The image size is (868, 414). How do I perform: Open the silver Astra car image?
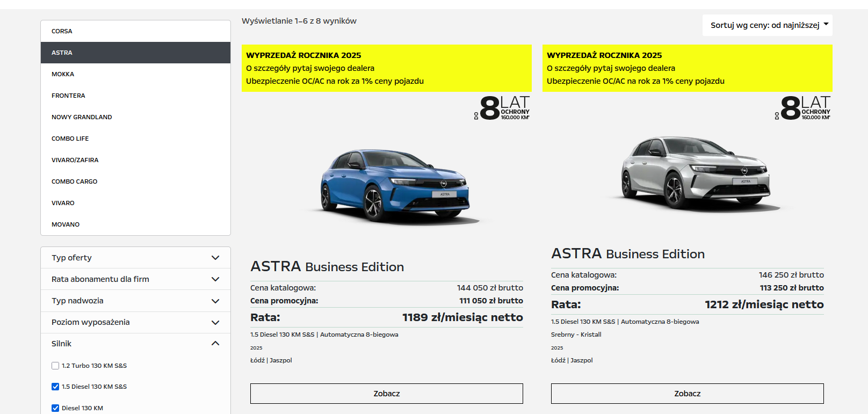coord(696,173)
